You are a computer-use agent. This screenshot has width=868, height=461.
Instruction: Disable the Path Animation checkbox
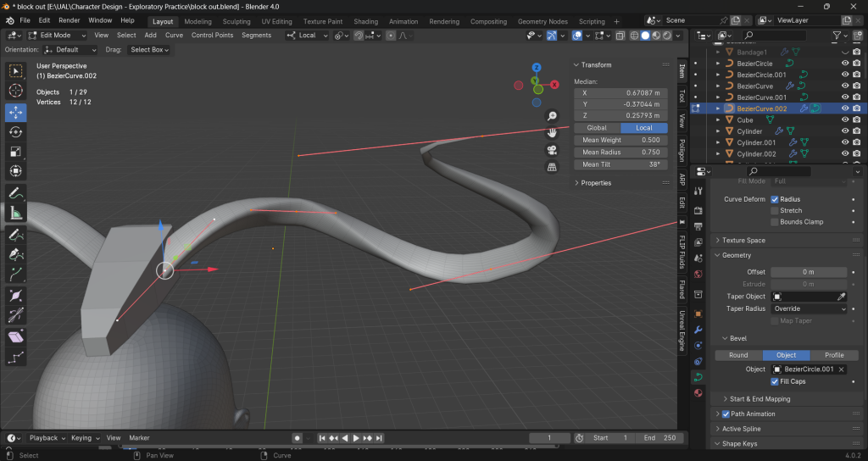tap(726, 414)
